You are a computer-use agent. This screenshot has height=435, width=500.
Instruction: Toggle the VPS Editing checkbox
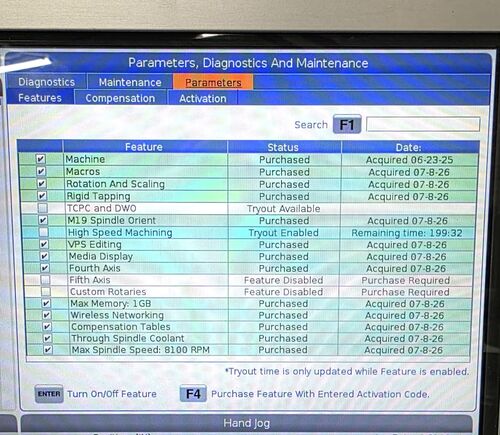pyautogui.click(x=44, y=244)
